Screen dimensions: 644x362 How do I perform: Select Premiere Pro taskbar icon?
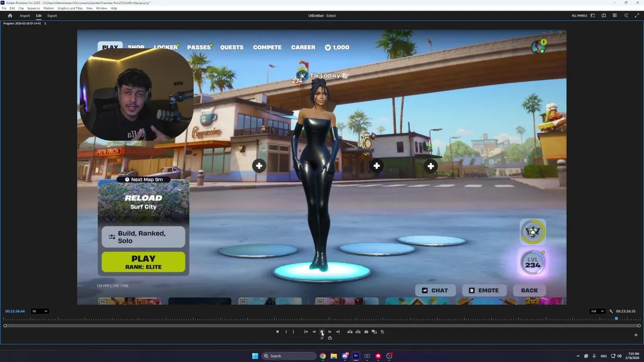click(356, 356)
